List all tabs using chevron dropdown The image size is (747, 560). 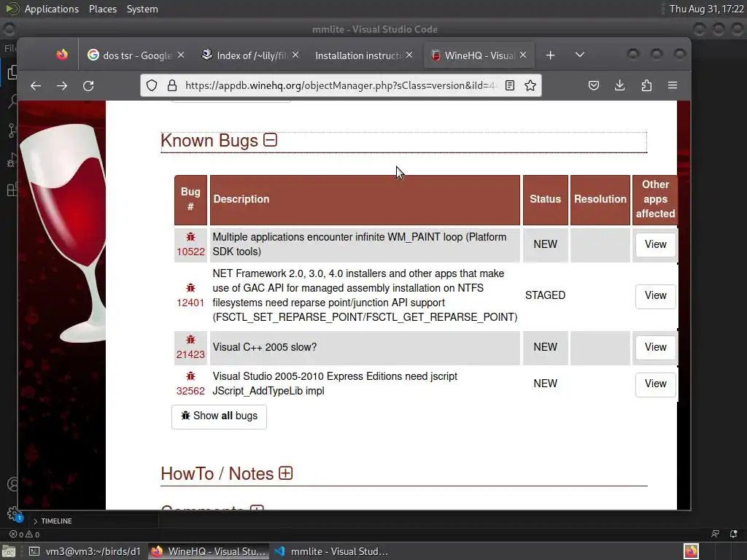580,55
